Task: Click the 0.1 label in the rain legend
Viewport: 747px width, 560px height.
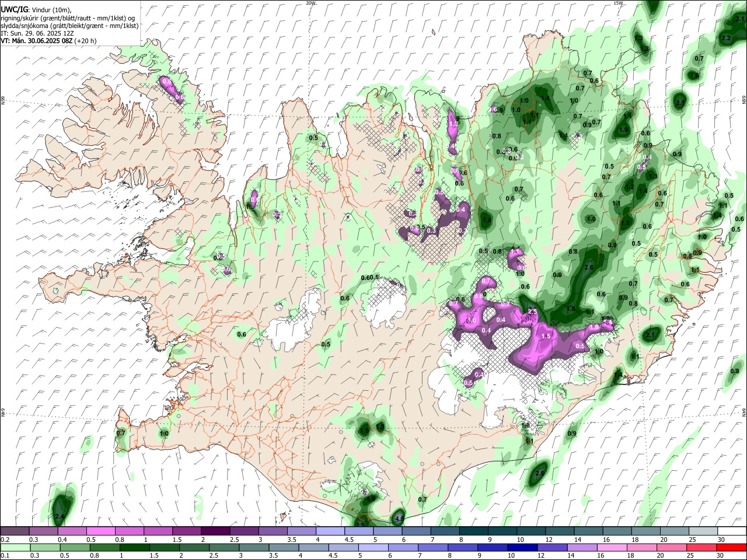Action: (5, 555)
